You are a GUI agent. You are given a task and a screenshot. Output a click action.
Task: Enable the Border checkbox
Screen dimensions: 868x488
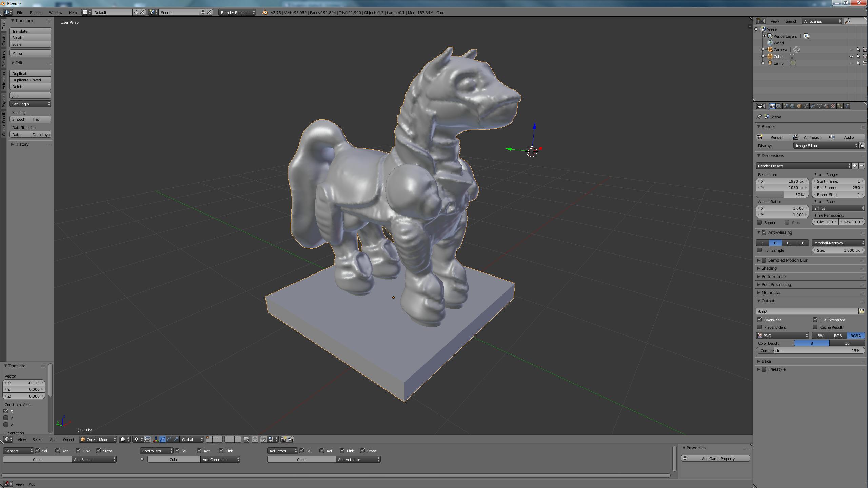(759, 222)
